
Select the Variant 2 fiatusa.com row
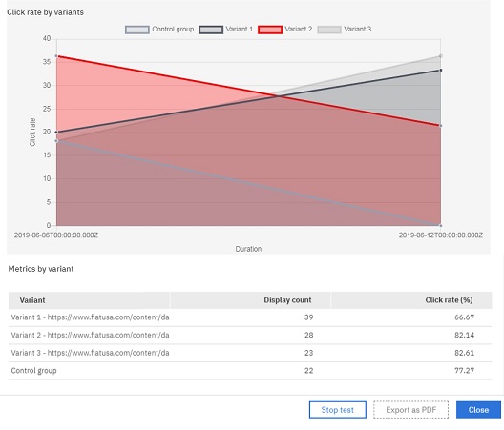point(250,336)
